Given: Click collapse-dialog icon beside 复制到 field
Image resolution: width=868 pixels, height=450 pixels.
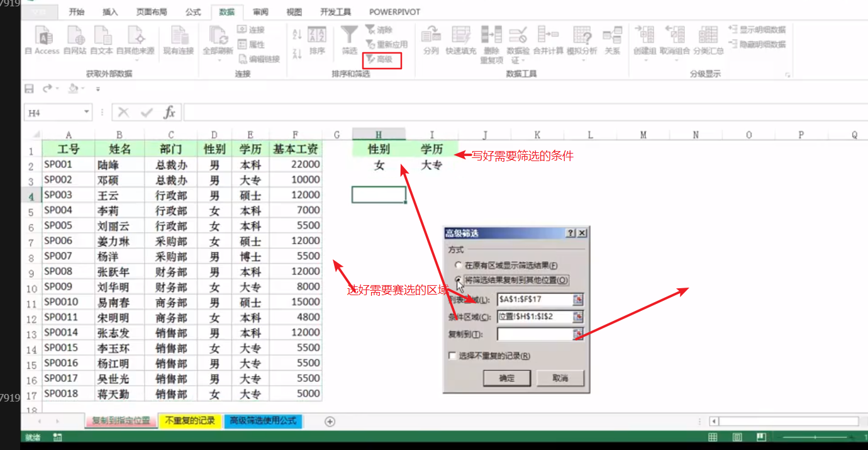Looking at the screenshot, I should coord(578,334).
